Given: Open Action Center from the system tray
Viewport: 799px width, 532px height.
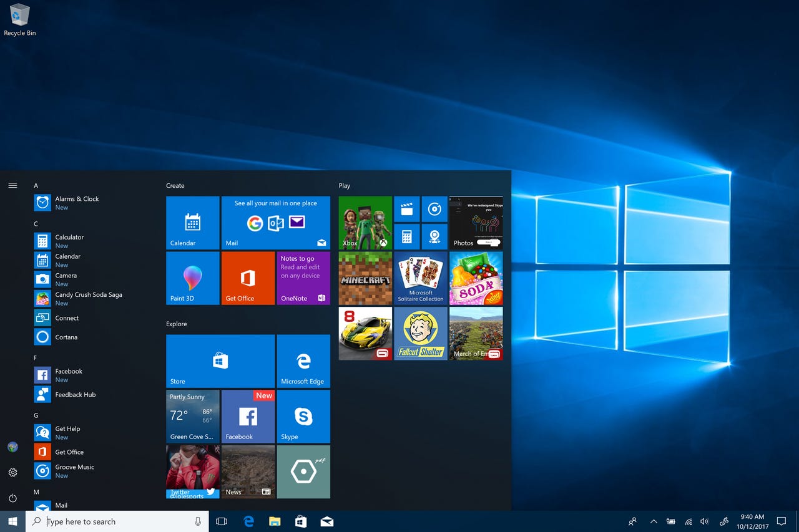Looking at the screenshot, I should tap(781, 521).
